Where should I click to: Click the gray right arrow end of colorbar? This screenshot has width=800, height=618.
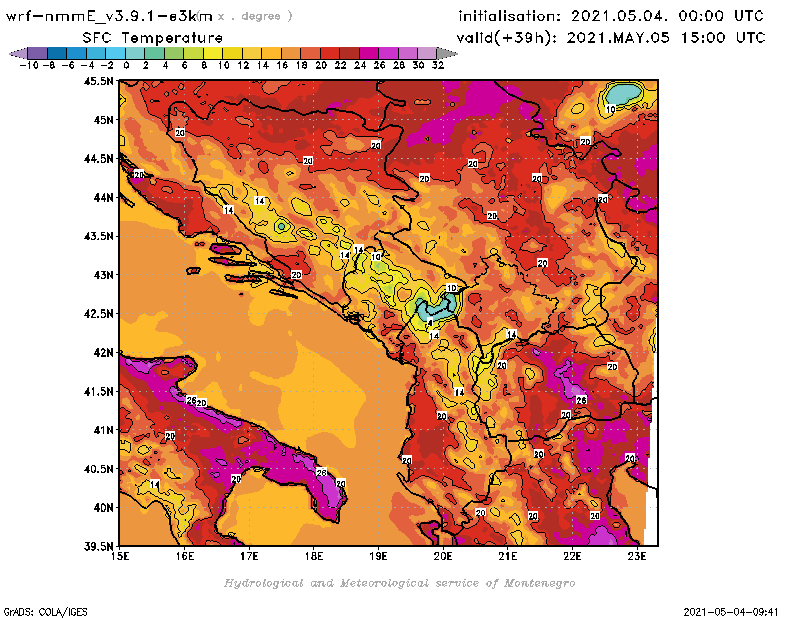(446, 53)
